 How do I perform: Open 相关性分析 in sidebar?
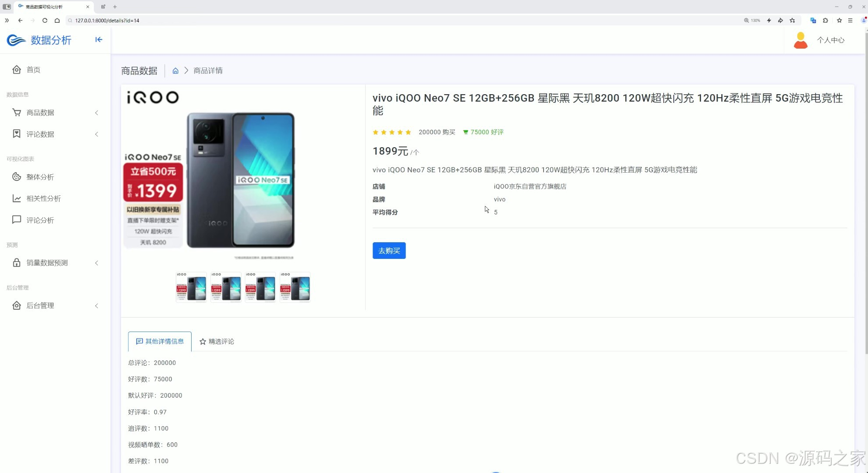[43, 198]
